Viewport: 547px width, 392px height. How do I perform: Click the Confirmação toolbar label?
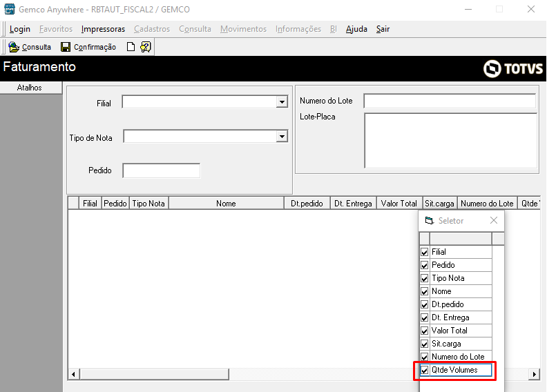95,47
